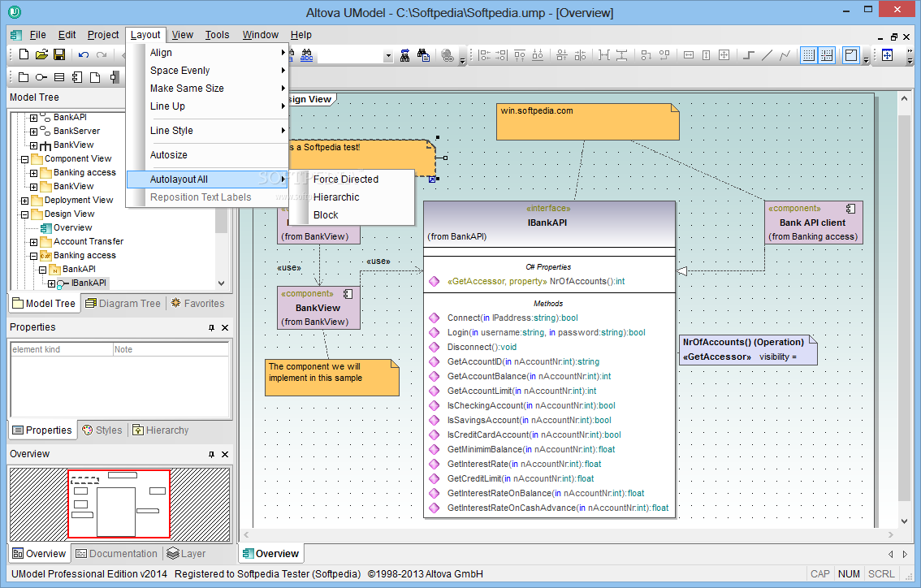This screenshot has height=588, width=921.
Task: Make same height toolbar icon
Action: [706, 55]
